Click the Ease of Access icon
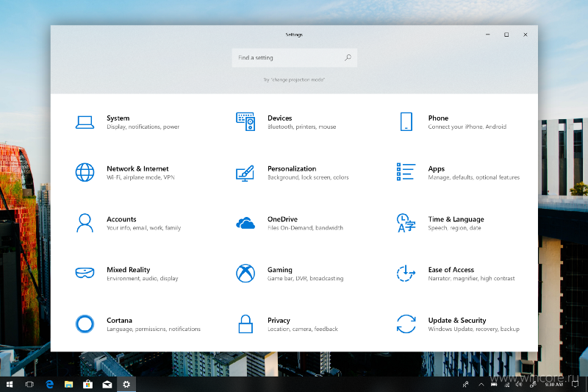The width and height of the screenshot is (588, 392). pyautogui.click(x=406, y=273)
